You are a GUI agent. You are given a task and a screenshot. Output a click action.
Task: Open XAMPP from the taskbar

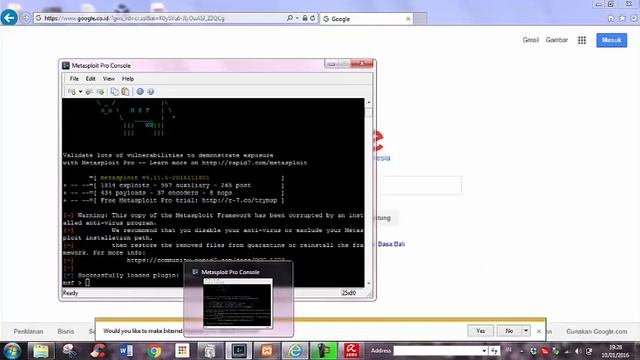pyautogui.click(x=267, y=351)
